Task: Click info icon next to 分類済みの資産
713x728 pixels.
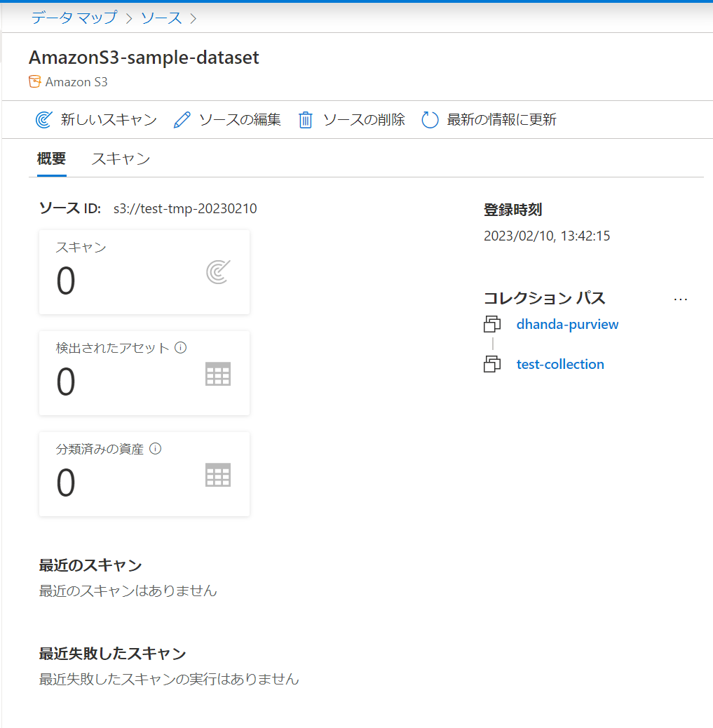Action: click(x=156, y=448)
